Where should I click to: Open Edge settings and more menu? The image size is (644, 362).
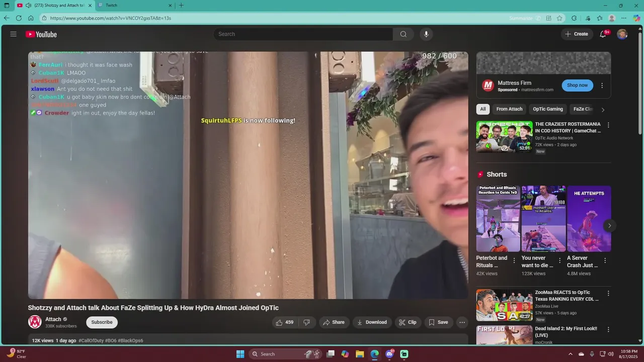point(624,18)
